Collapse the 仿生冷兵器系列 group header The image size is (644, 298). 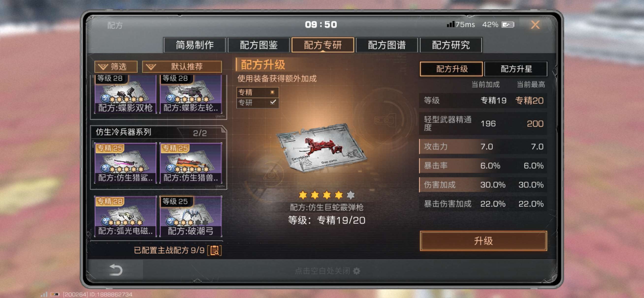158,132
